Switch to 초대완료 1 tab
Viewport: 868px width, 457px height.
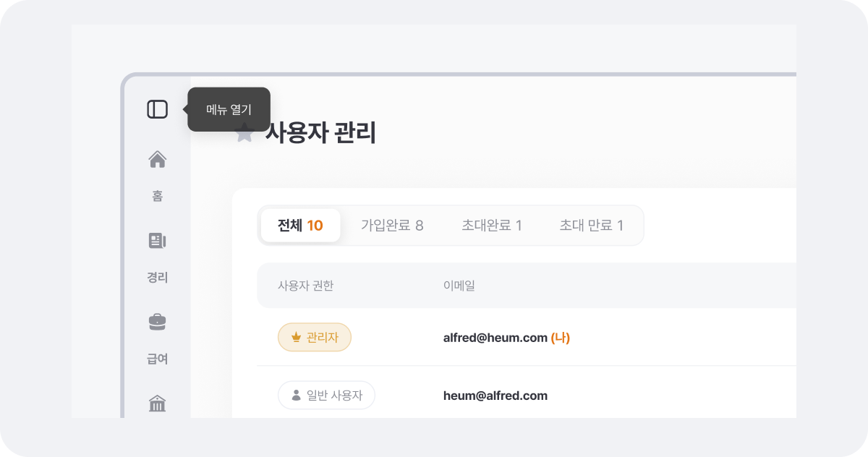pyautogui.click(x=492, y=226)
